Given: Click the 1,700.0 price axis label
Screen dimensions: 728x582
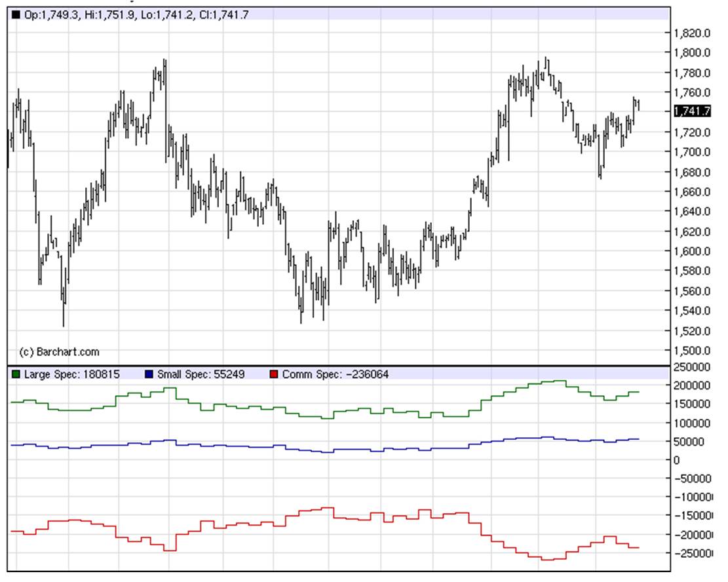Looking at the screenshot, I should [693, 152].
